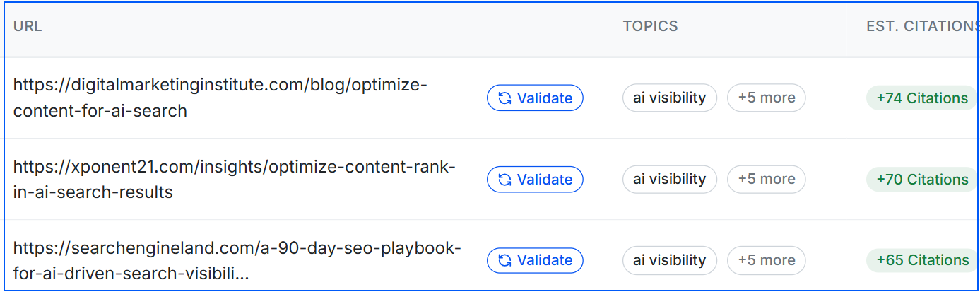This screenshot has width=980, height=292.
Task: Click the refresh icon beside digitalmarketinginstitute Validate
Action: pyautogui.click(x=504, y=98)
